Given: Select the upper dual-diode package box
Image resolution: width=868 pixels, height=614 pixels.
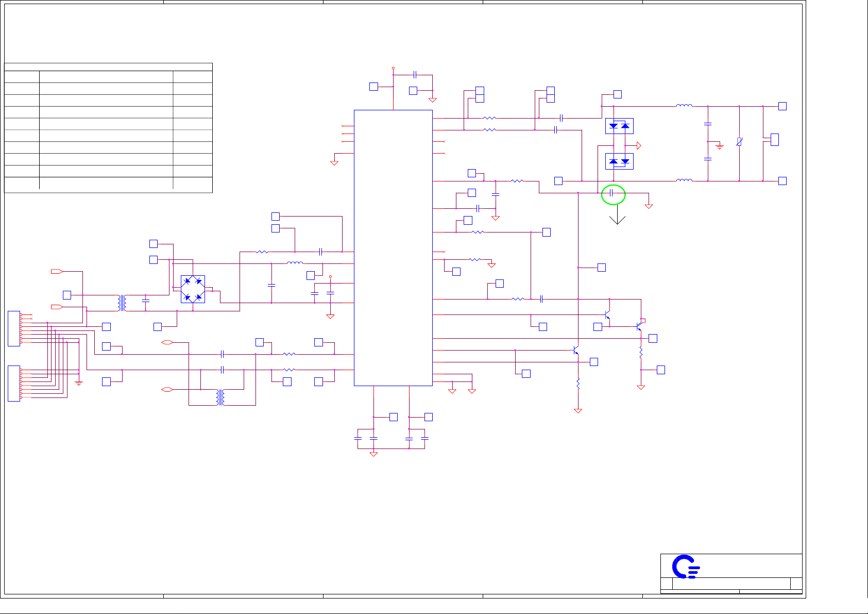Looking at the screenshot, I should coord(619,126).
